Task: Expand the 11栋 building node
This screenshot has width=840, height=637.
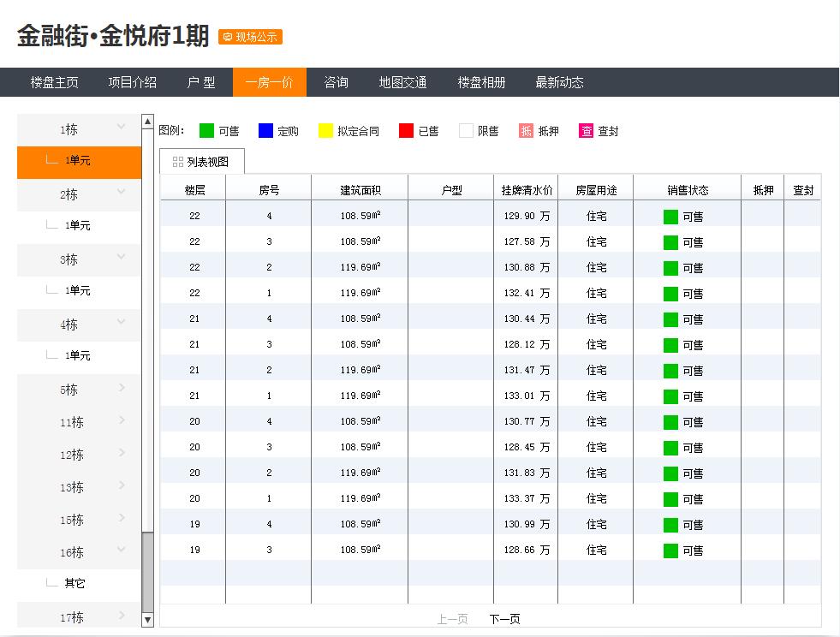Action: pos(121,420)
